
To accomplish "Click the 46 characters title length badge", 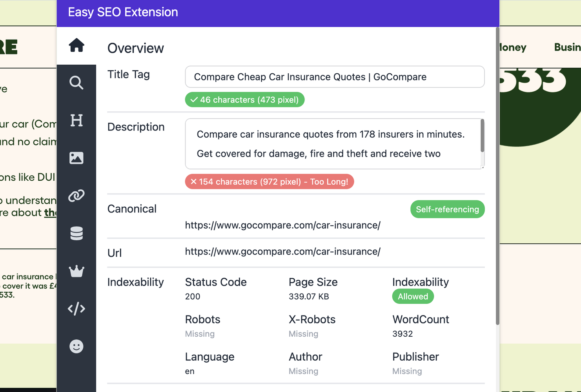I will click(x=245, y=100).
